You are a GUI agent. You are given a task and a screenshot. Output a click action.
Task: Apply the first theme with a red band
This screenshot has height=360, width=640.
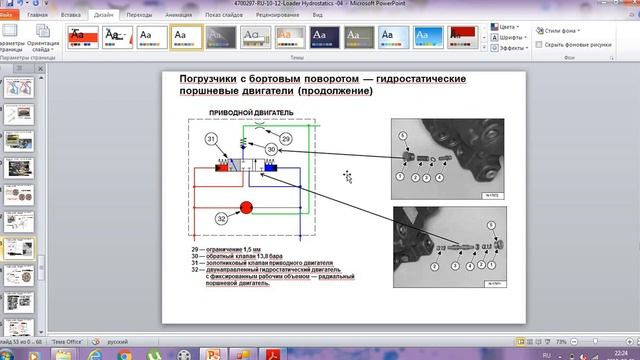(x=83, y=38)
